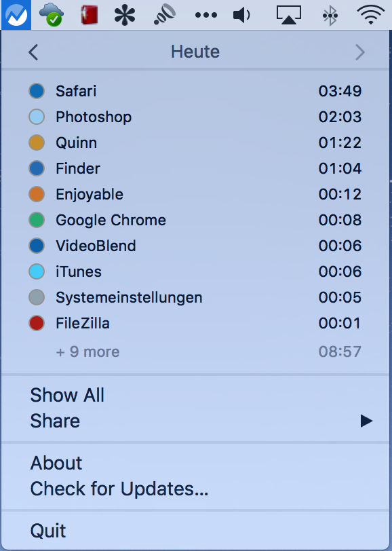Open the asterisk menu bar icon
The width and height of the screenshot is (392, 551).
pyautogui.click(x=125, y=15)
